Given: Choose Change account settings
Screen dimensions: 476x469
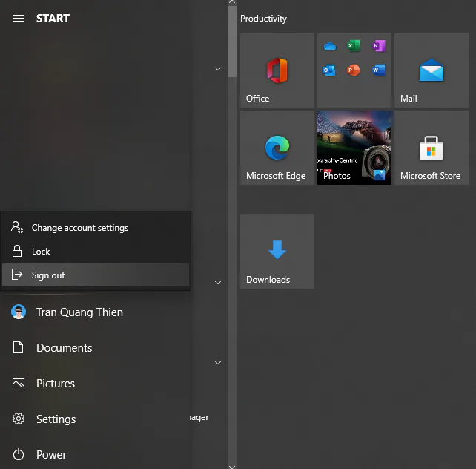Looking at the screenshot, I should [x=96, y=228].
